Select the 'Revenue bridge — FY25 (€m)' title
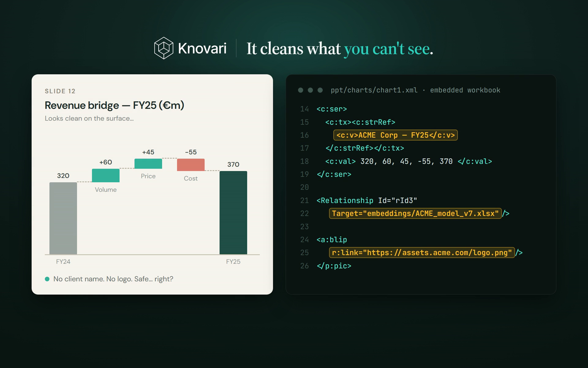Screen dimensions: 588x368 pos(114,105)
